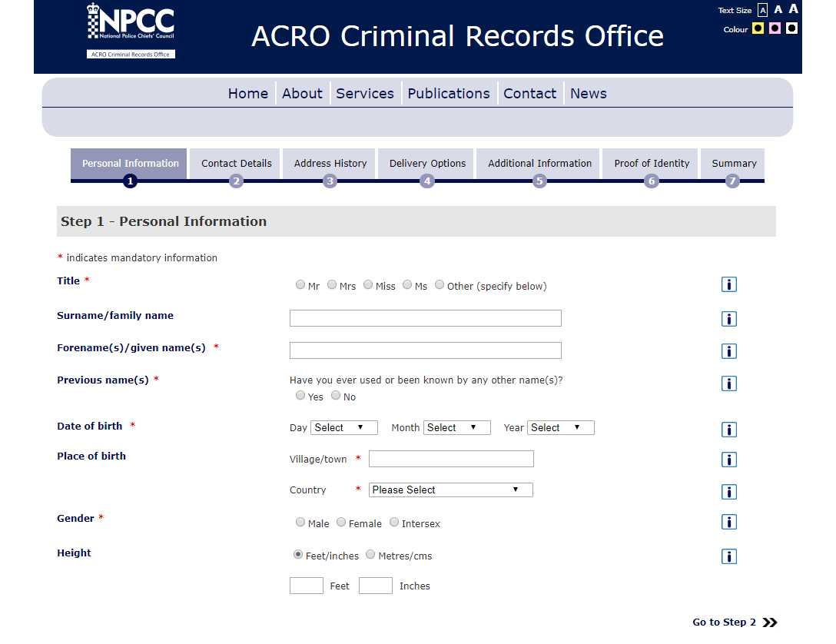Click the info icon next to Surname/family name
The image size is (836, 644).
(728, 318)
